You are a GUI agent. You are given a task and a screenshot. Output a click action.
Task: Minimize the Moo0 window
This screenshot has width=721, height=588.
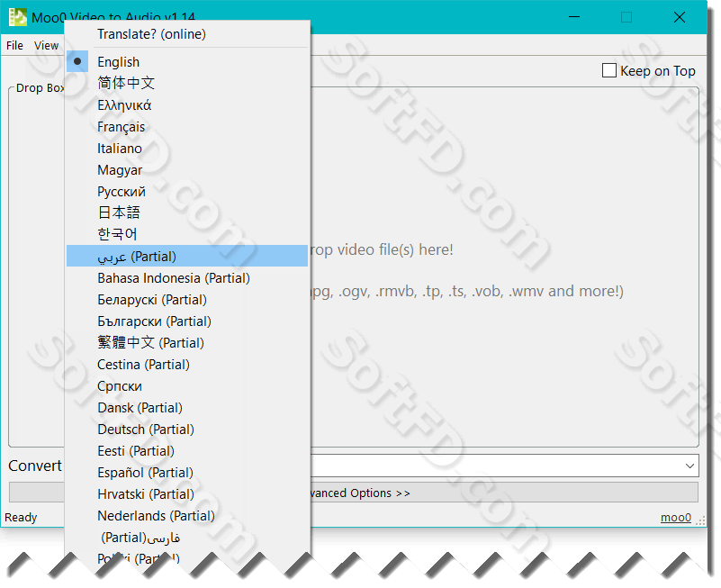coord(574,17)
